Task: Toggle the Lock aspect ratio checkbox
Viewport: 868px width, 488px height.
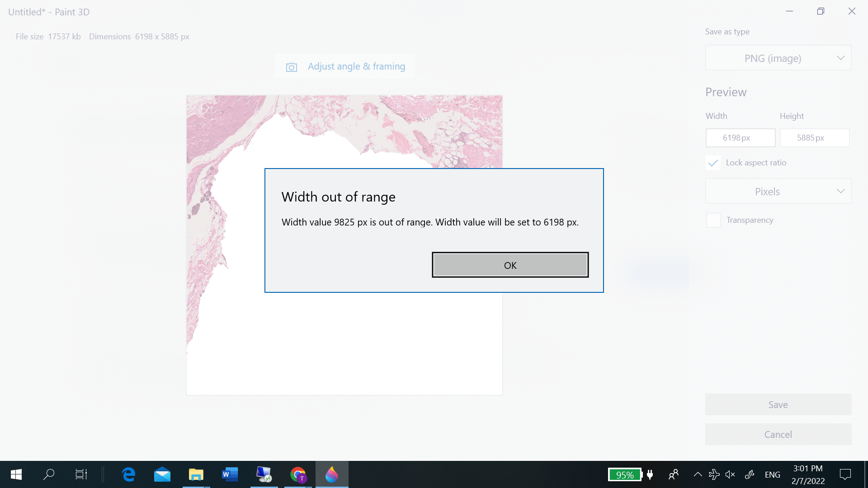Action: tap(712, 163)
